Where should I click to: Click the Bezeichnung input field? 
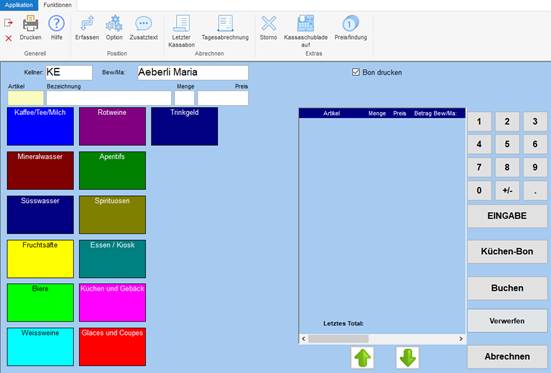pos(109,98)
